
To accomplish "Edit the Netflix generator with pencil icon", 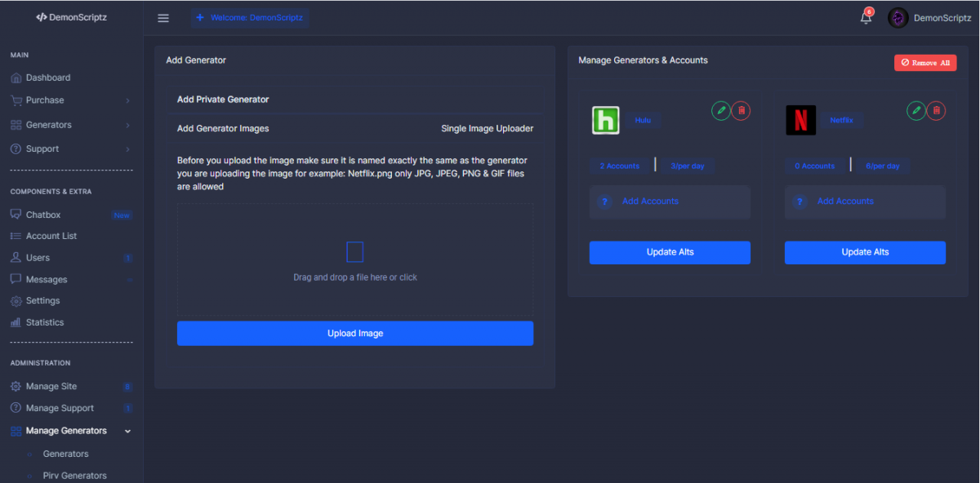I will click(x=916, y=110).
